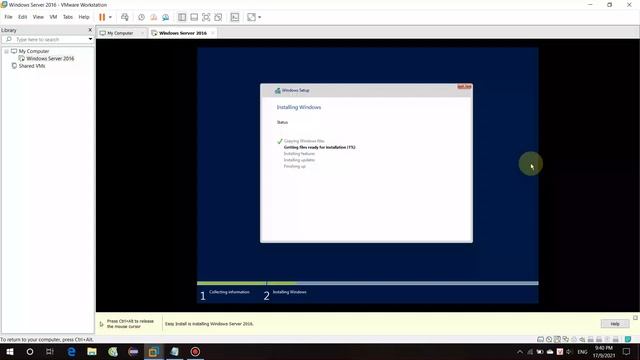Open the VM menu
Viewport: 640px width, 360px height.
click(x=53, y=17)
